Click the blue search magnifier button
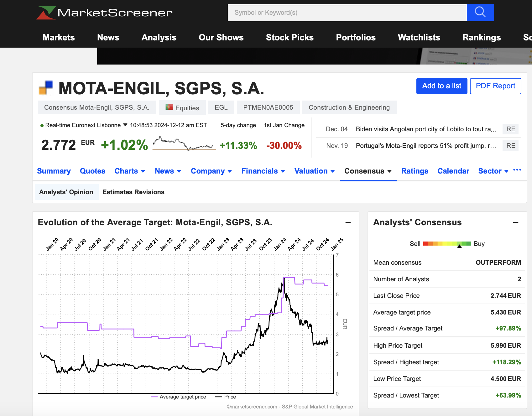 pyautogui.click(x=480, y=13)
